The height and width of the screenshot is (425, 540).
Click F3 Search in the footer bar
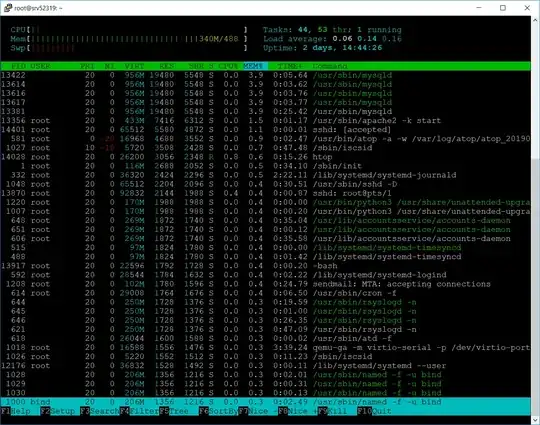(x=100, y=411)
